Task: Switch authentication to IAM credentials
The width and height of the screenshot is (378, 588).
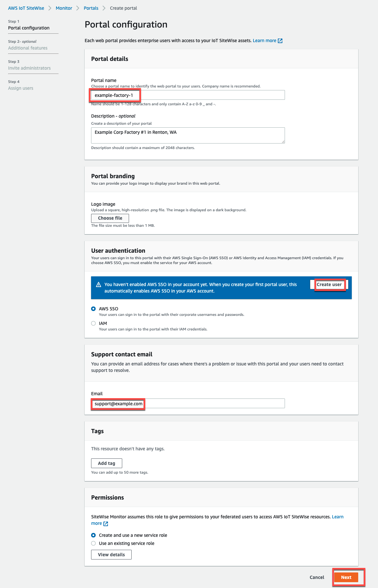Action: click(93, 323)
